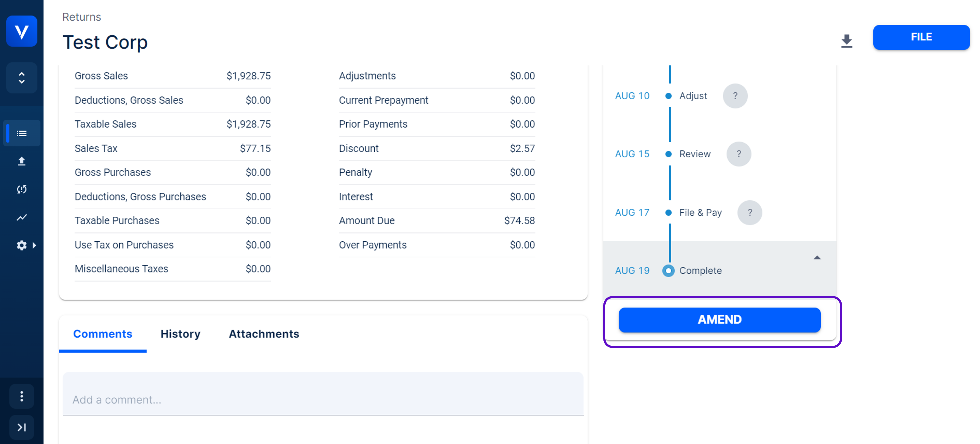The width and height of the screenshot is (980, 444).
Task: Select the Complete timeline marker
Action: [669, 271]
